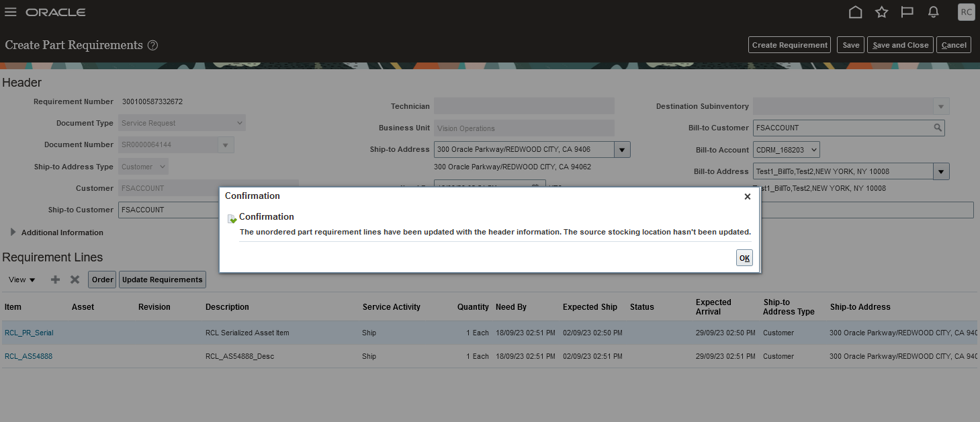Click the Technician input field
This screenshot has width=980, height=422.
[x=524, y=106]
